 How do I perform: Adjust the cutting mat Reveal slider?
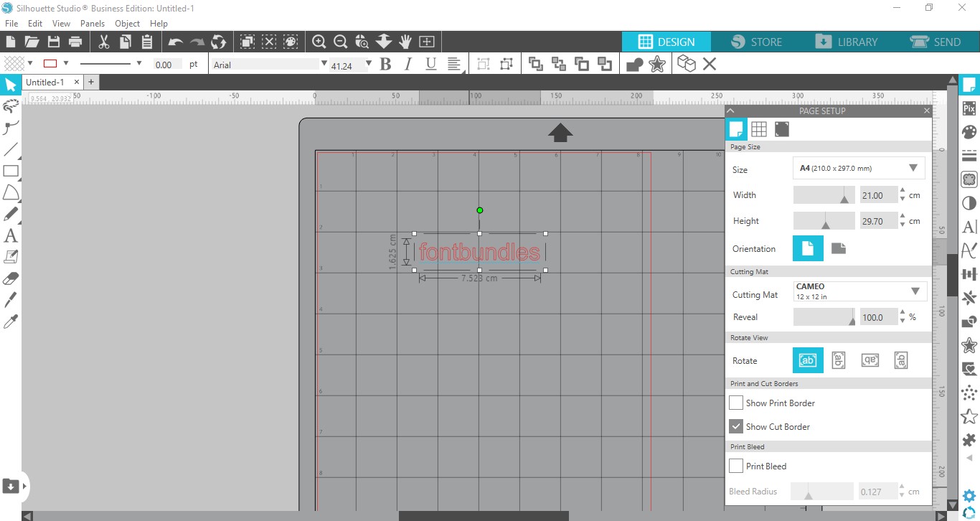tap(824, 317)
